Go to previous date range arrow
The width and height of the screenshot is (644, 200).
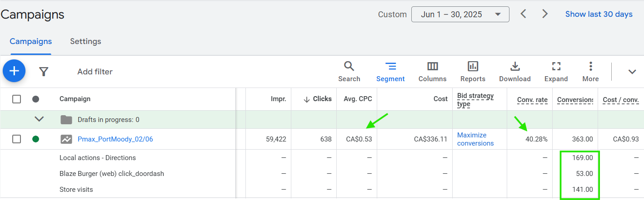tap(523, 14)
